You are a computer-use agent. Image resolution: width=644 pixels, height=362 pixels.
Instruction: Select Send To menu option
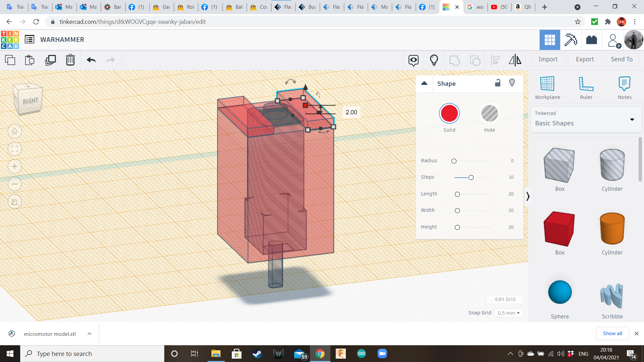coord(622,59)
